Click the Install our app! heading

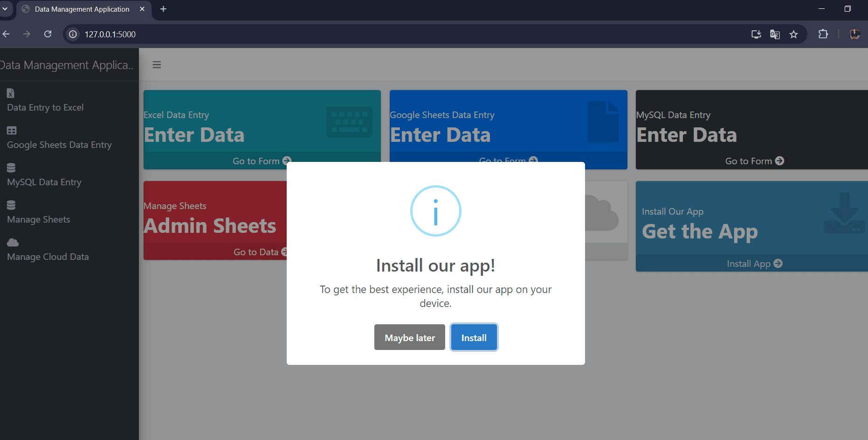435,265
